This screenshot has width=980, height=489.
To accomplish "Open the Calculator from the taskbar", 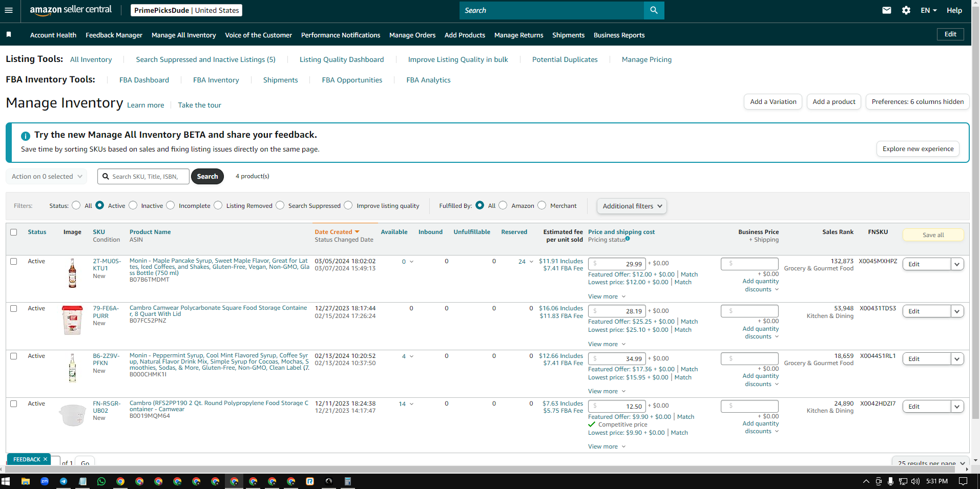I will click(348, 481).
